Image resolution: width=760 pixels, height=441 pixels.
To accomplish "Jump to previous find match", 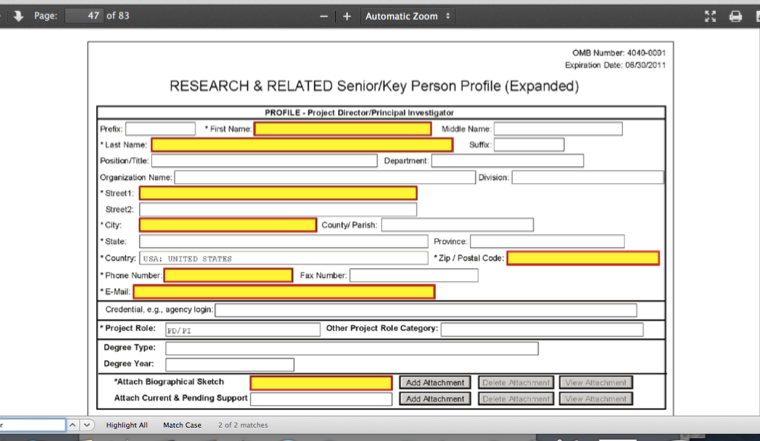I will [x=73, y=425].
